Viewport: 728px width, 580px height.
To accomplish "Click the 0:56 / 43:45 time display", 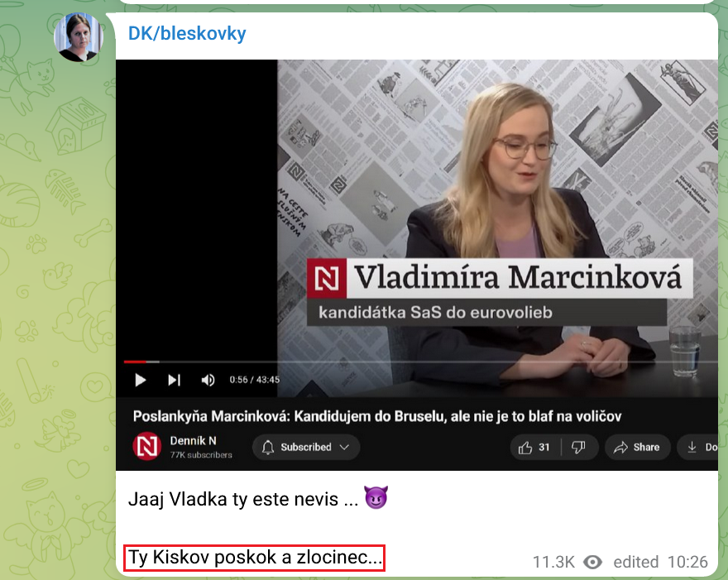I will point(255,380).
